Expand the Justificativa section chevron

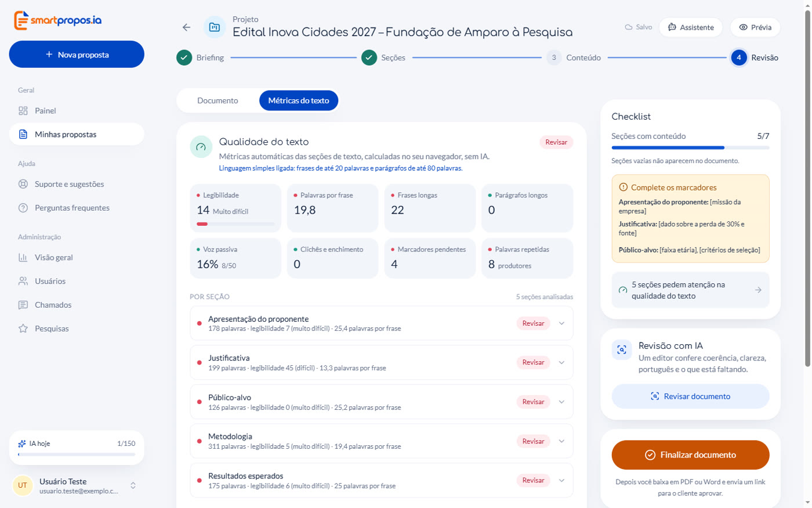coord(561,362)
